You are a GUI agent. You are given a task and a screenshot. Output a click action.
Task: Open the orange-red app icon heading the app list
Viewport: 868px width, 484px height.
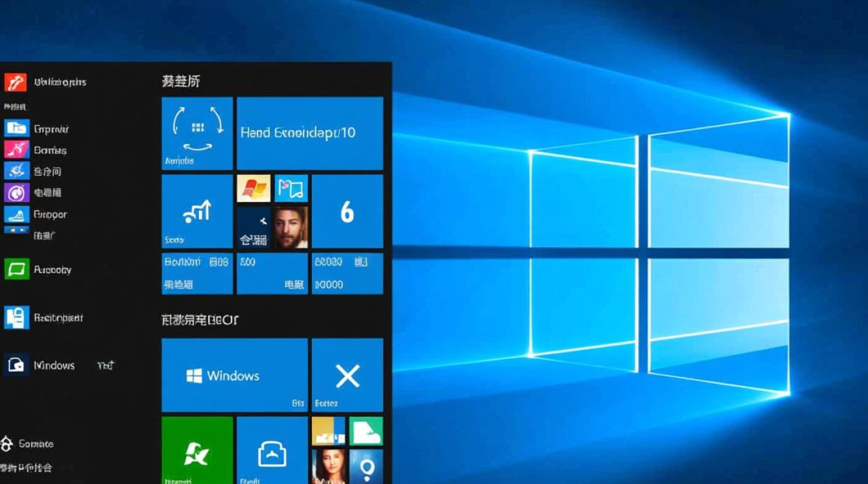pyautogui.click(x=15, y=82)
